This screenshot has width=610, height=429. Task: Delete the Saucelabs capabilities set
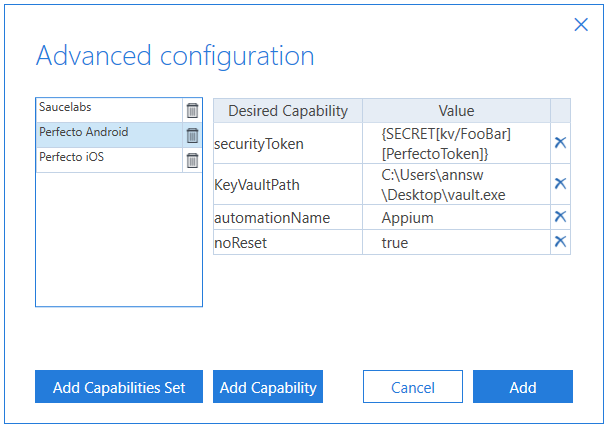[192, 110]
